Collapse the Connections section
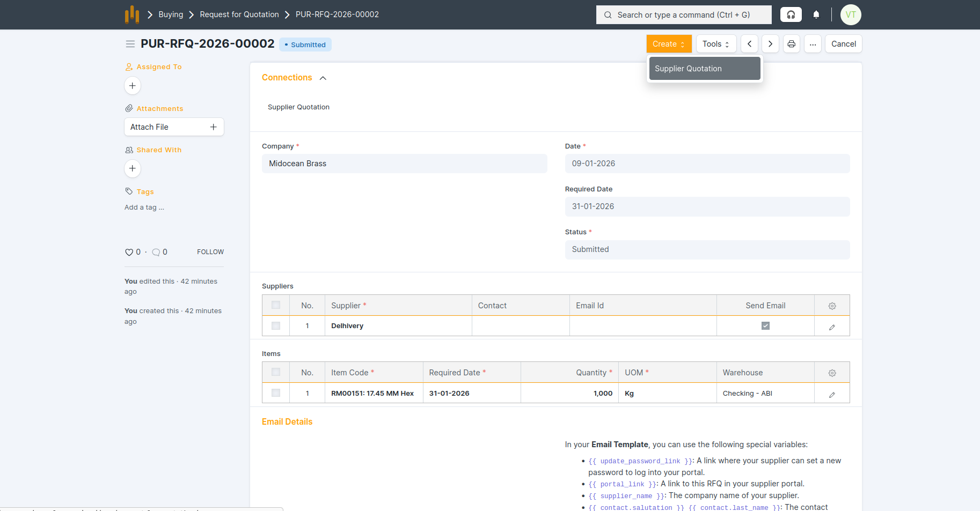 [323, 78]
